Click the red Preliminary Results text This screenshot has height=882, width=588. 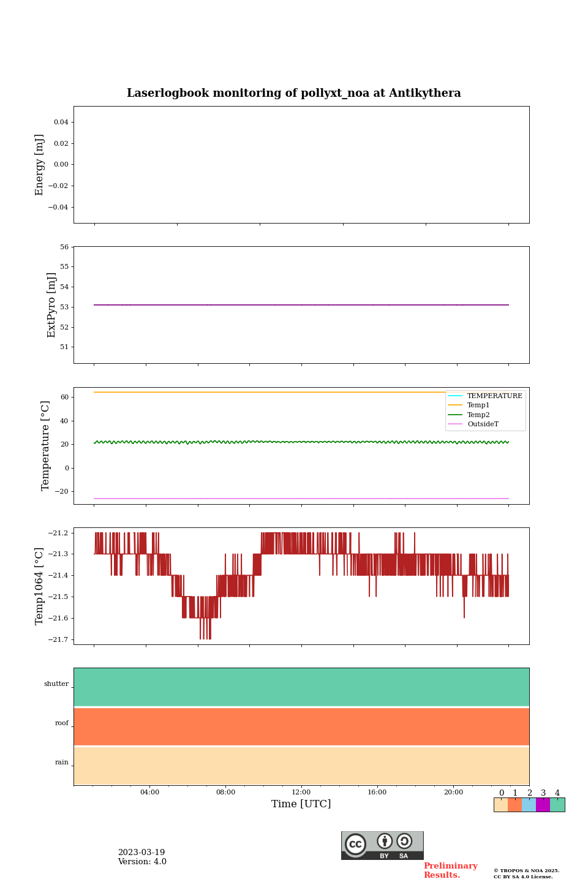[451, 870]
